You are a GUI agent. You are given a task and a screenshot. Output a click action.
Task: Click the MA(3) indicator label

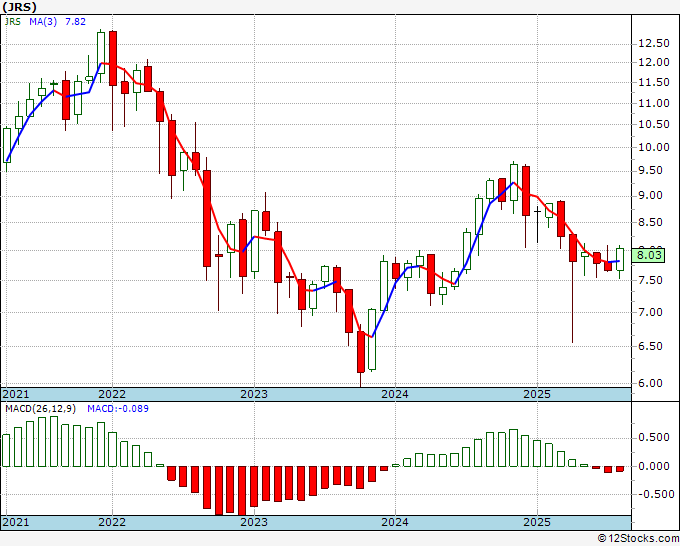(43, 21)
